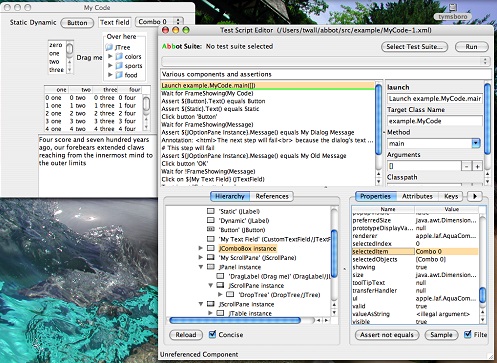Toggle the Filter checkbox
The width and height of the screenshot is (497, 363).
pyautogui.click(x=468, y=334)
